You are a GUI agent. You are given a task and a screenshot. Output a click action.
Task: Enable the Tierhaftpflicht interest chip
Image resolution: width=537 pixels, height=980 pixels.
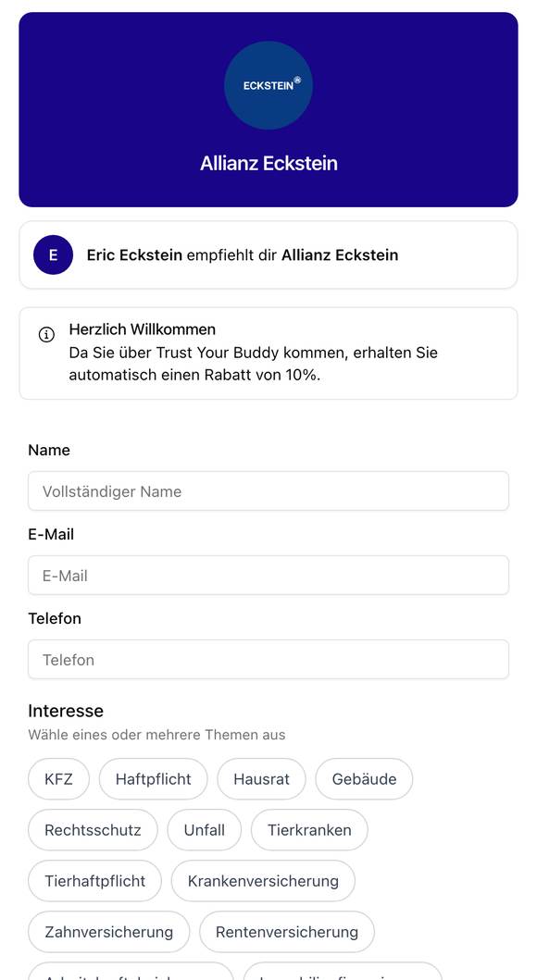[x=95, y=881]
